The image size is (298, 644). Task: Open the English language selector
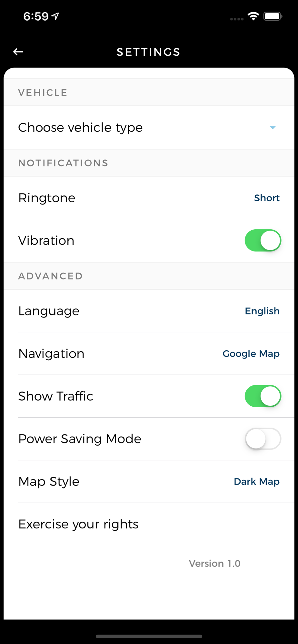click(x=262, y=311)
